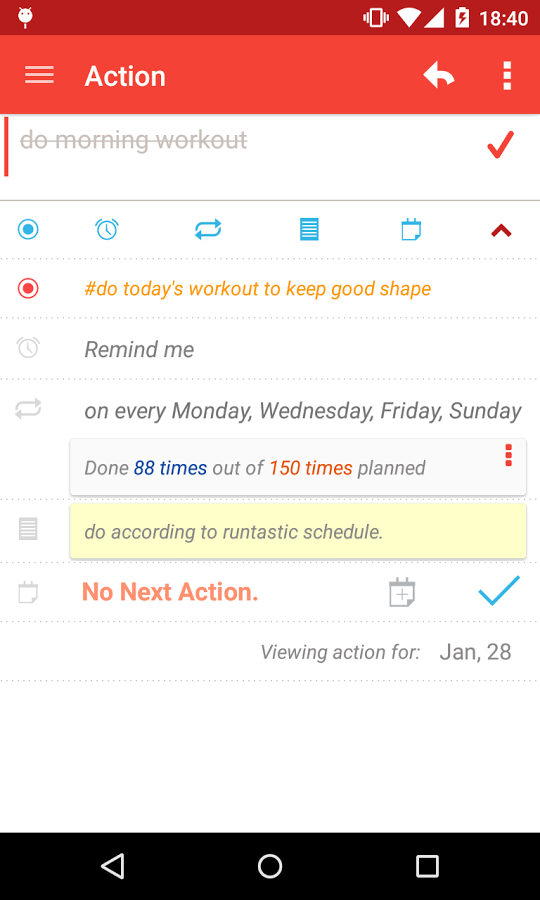Image resolution: width=540 pixels, height=900 pixels.
Task: Select the blue goal target icon
Action: [x=28, y=230]
